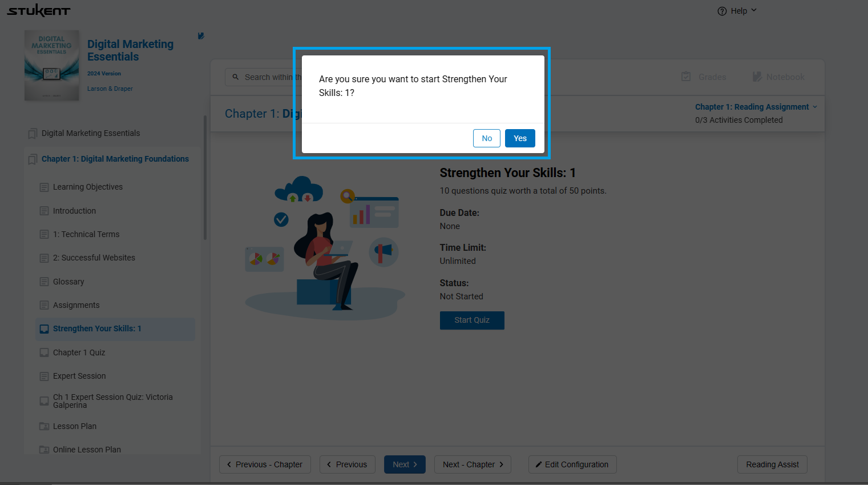Open the Online Lesson Plan item
The width and height of the screenshot is (868, 485).
87,450
